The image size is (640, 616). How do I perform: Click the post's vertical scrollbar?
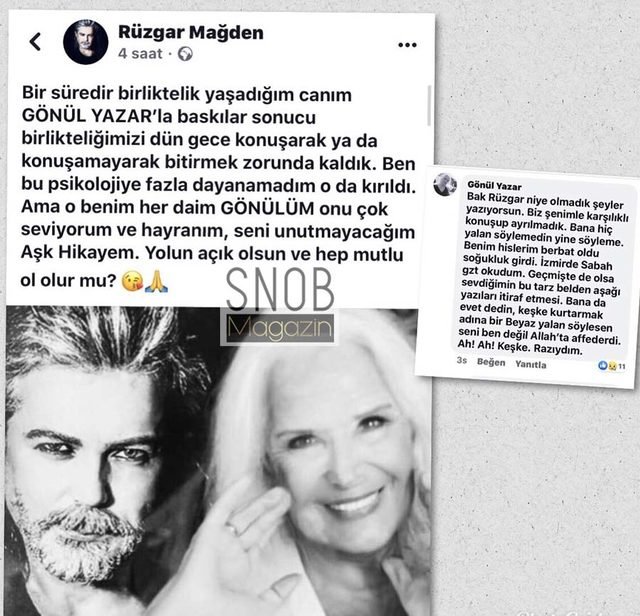click(x=429, y=105)
